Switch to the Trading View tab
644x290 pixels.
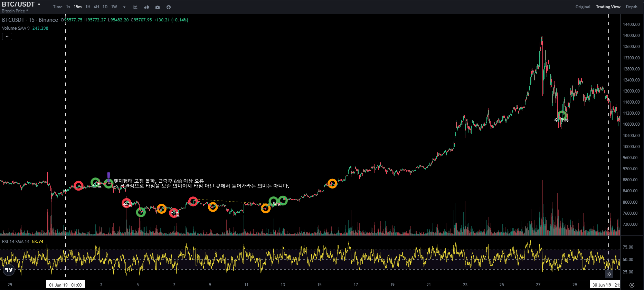coord(608,7)
